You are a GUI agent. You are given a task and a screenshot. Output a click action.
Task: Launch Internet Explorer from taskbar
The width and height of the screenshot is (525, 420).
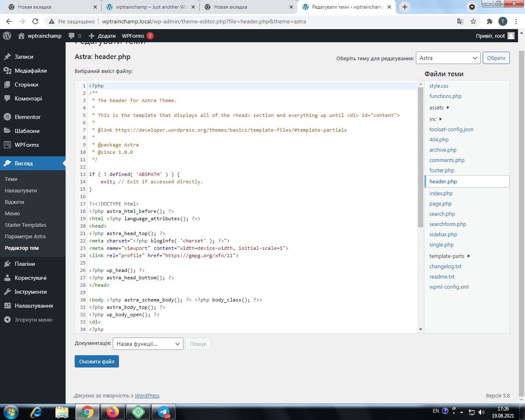[x=37, y=412]
